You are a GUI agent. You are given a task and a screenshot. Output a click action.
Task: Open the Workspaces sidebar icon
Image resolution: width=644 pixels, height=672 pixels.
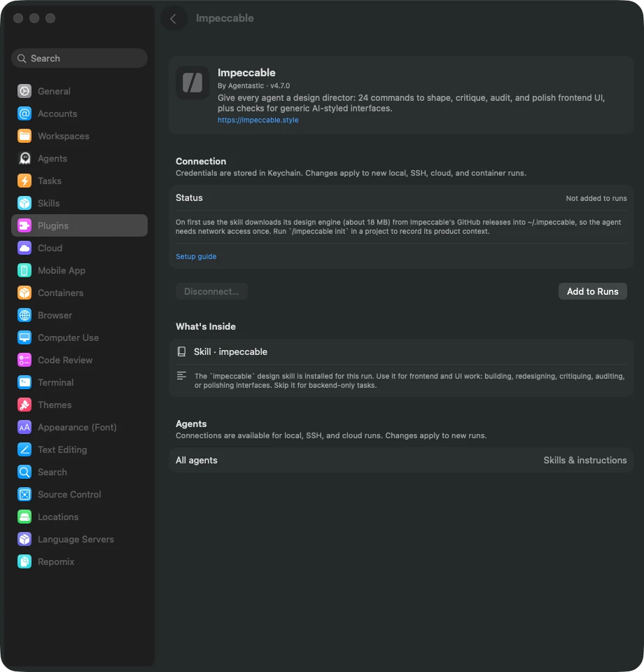pyautogui.click(x=24, y=136)
